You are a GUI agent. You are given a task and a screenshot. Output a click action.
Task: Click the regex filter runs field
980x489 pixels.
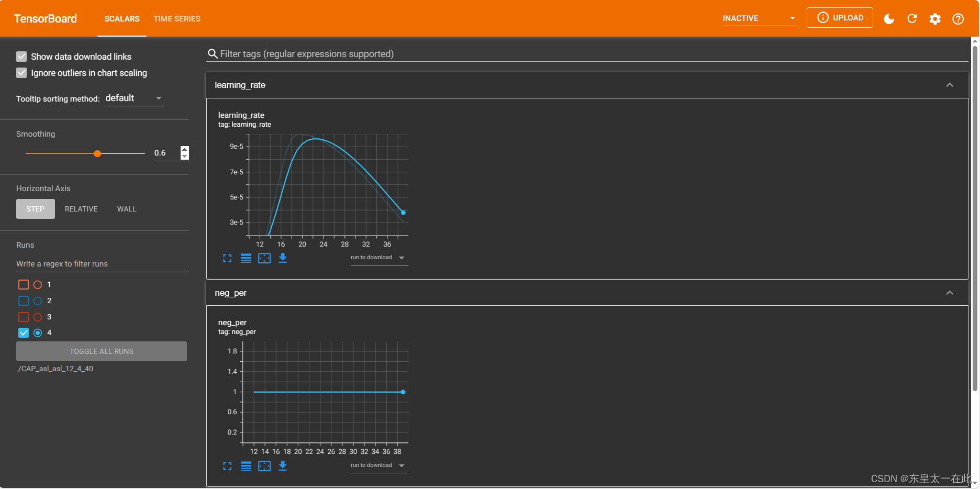click(x=102, y=264)
